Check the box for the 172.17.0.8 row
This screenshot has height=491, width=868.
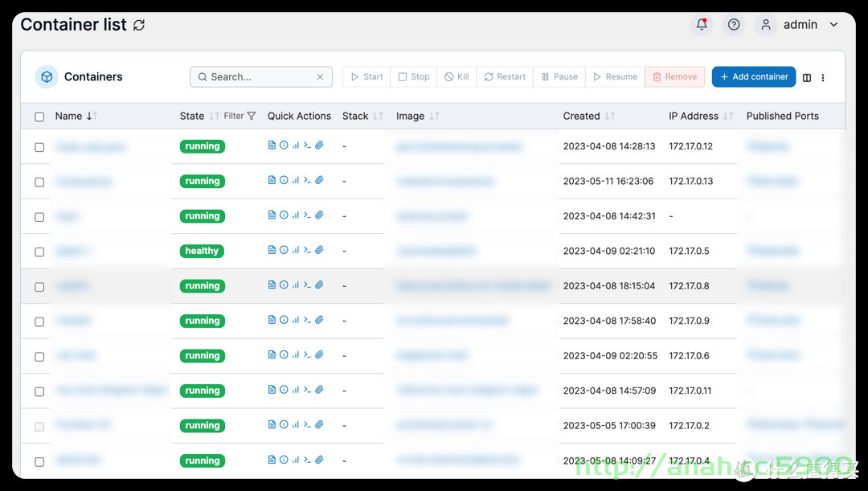[39, 287]
